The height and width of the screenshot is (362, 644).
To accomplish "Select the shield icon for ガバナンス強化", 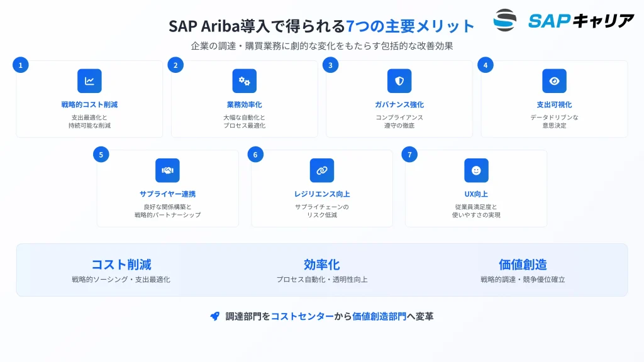I will 399,81.
